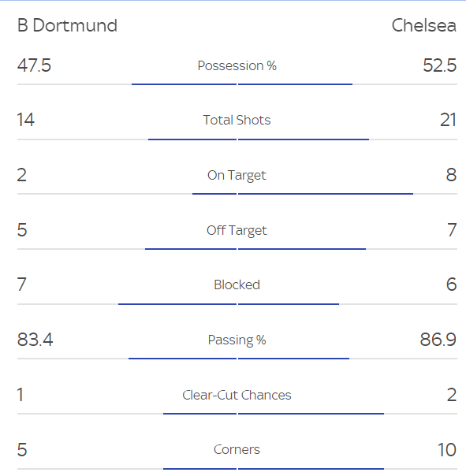
Task: Select the Possession % label
Action: [x=237, y=65]
